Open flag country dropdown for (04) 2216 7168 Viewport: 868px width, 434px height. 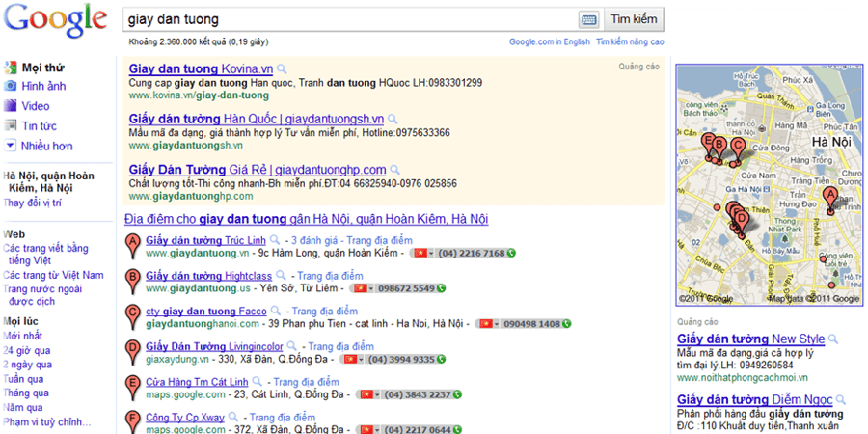(x=423, y=253)
